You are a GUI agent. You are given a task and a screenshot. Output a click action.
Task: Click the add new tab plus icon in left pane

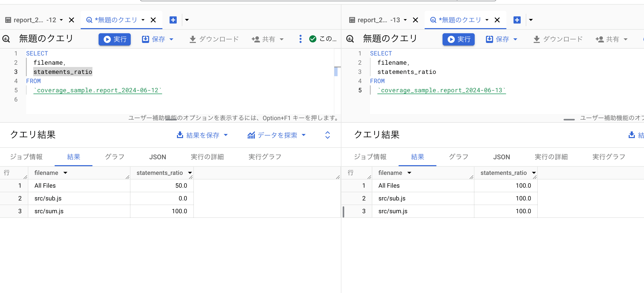pyautogui.click(x=173, y=20)
